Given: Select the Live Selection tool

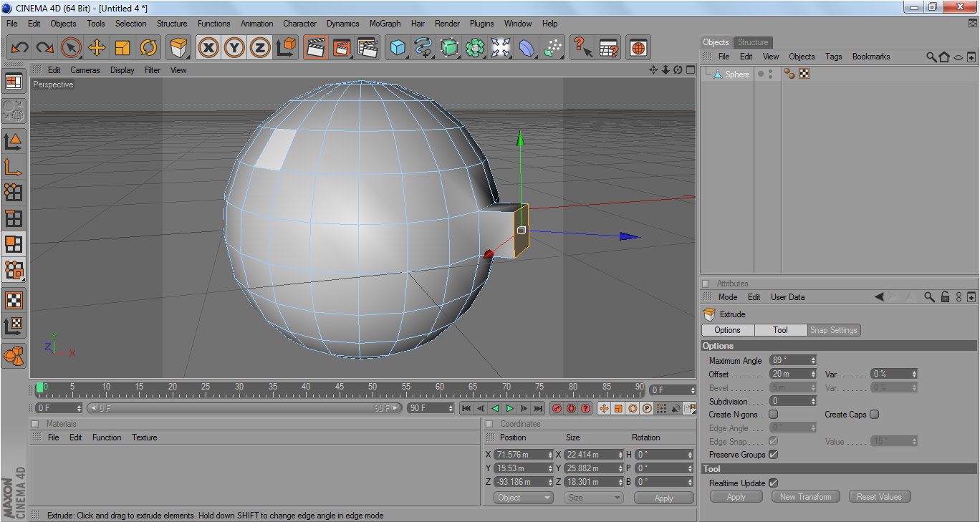Looking at the screenshot, I should coord(71,48).
